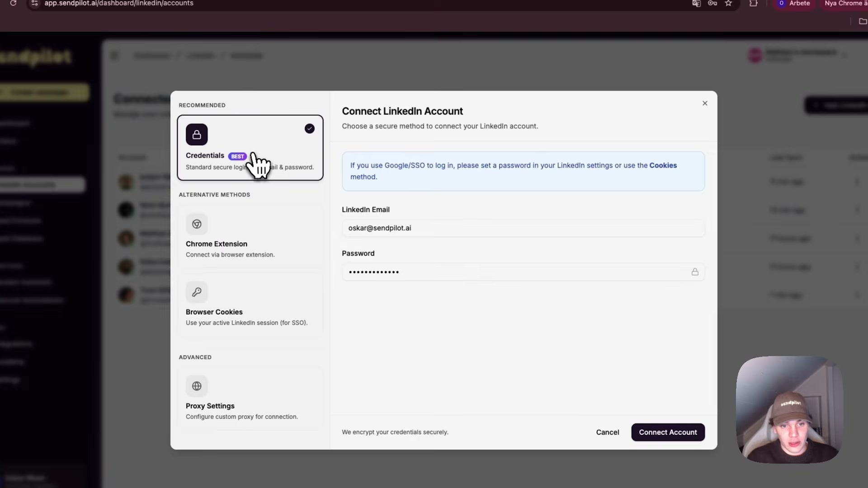Screen dimensions: 868x488
Task: Click 'Configure custom proxy for connection.' text
Action: coord(242,417)
